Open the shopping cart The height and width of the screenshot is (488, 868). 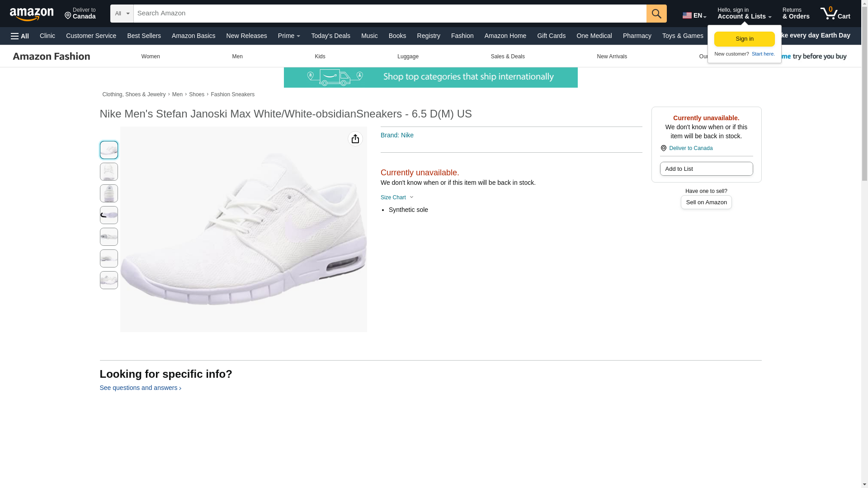[835, 14]
